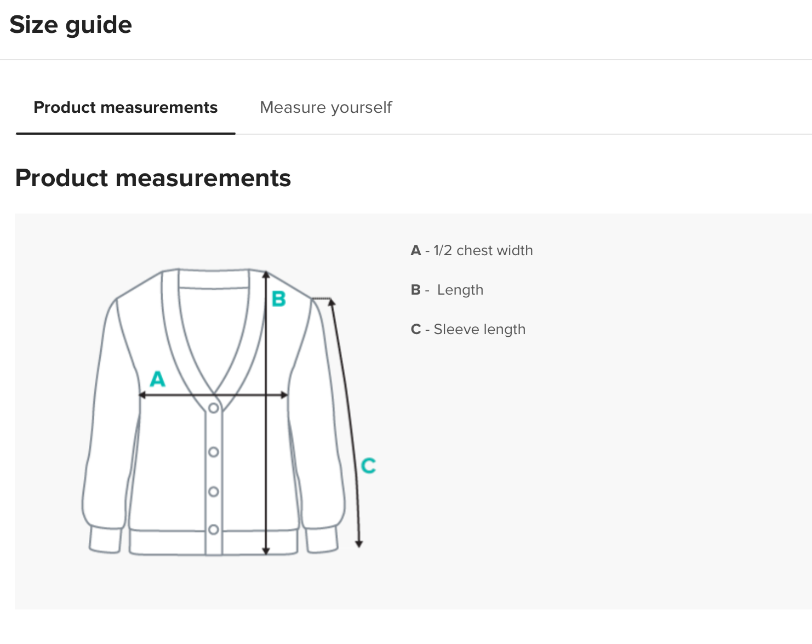Screen dimensions: 812x644
Task: Select the Product measurements tab
Action: coord(125,107)
